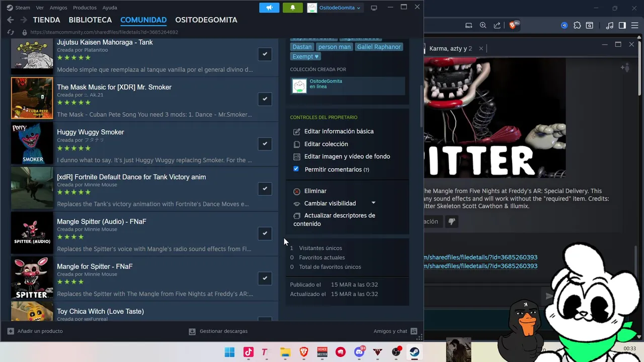Toggle the browser sidebar panel icon
This screenshot has width=644, height=362.
pyautogui.click(x=622, y=25)
